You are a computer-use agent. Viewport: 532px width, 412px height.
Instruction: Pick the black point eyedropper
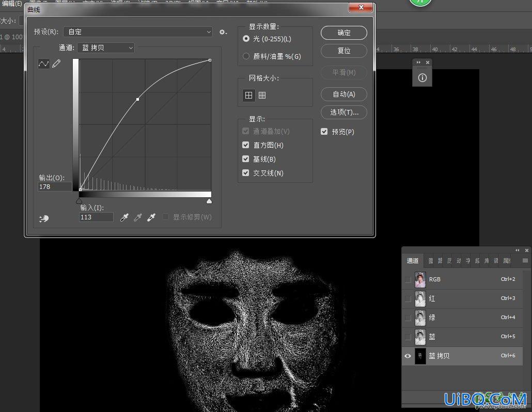[124, 217]
